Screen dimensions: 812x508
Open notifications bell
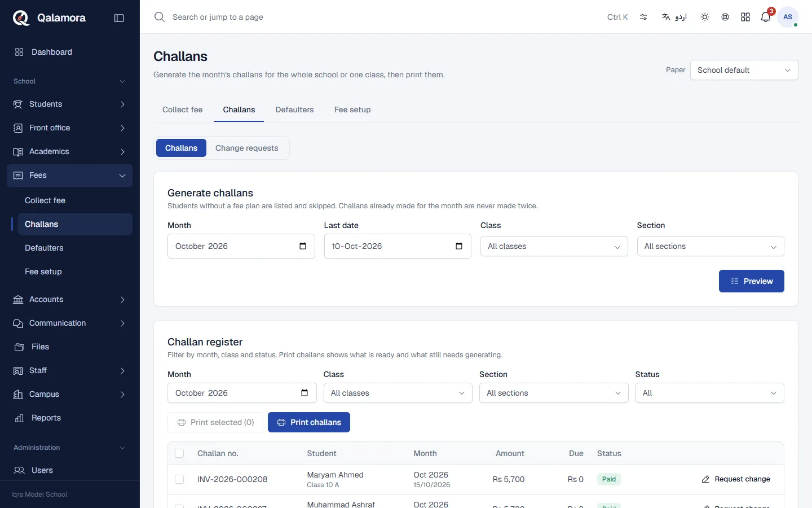tap(766, 17)
